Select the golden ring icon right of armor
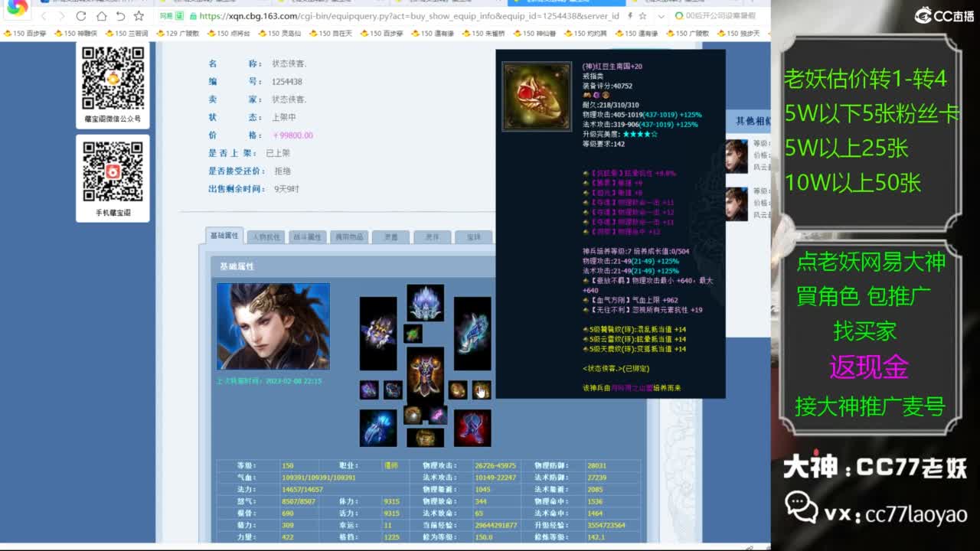The image size is (980, 551). coord(458,390)
